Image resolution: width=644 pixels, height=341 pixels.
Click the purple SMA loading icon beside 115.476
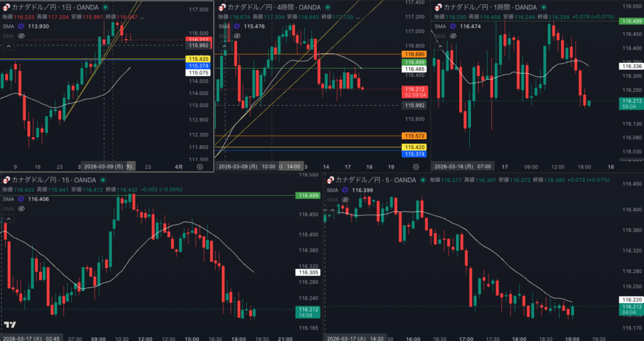click(x=236, y=26)
